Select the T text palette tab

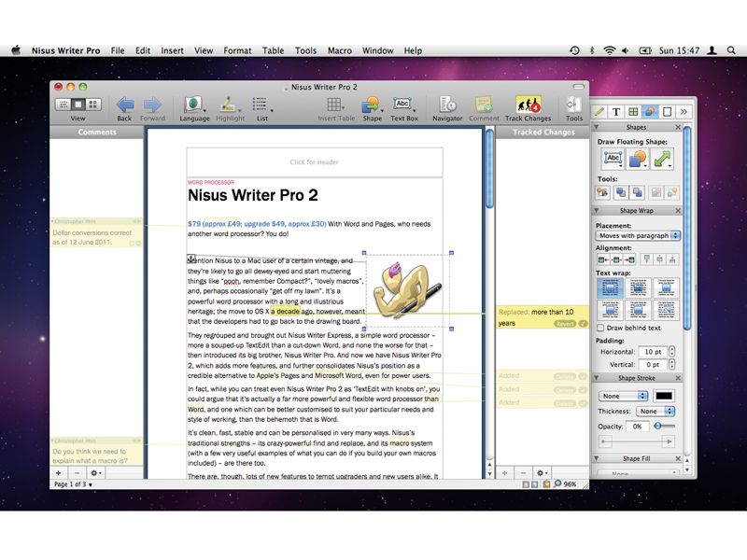click(616, 111)
